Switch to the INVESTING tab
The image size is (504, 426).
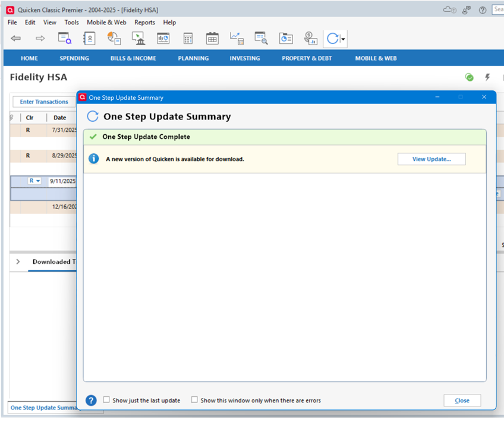(245, 58)
